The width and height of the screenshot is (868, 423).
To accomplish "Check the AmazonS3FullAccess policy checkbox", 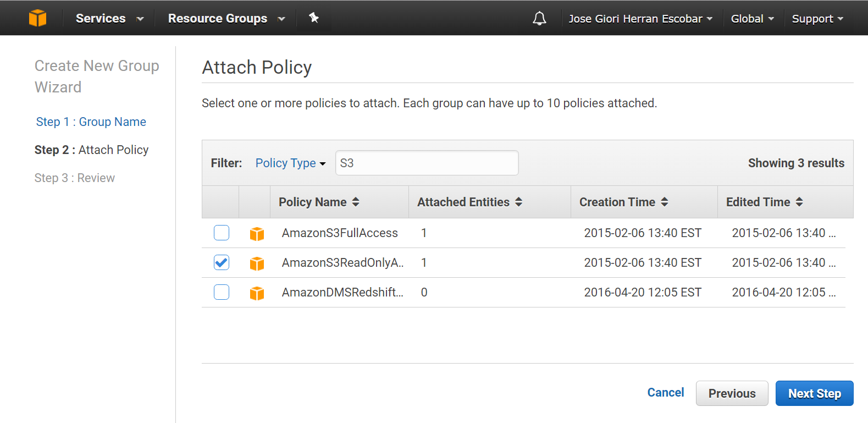I will coord(222,233).
